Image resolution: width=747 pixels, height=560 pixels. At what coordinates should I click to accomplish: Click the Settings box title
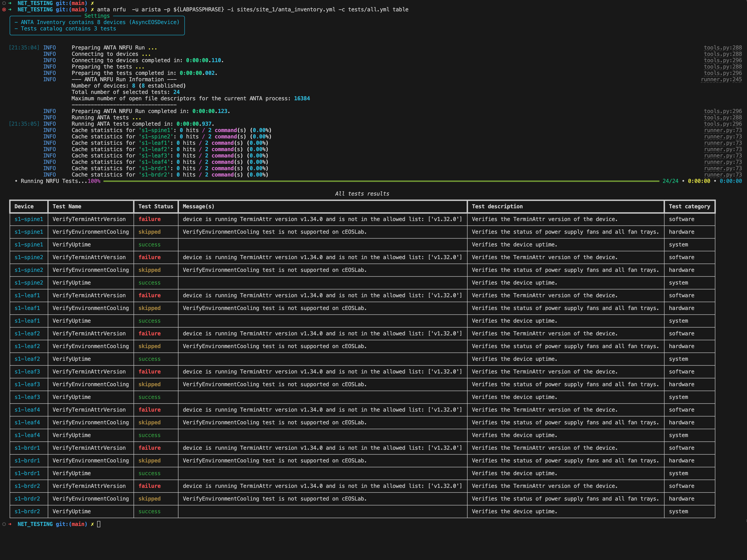[x=97, y=16]
